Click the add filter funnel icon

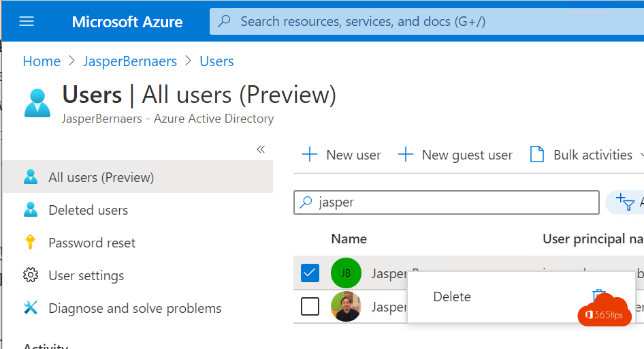[x=625, y=202]
